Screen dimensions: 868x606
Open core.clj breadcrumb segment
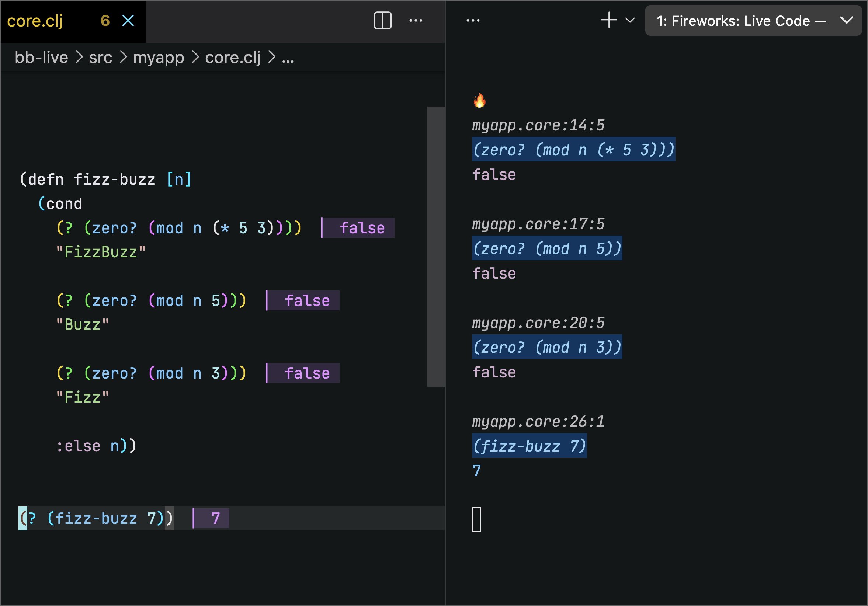[x=233, y=58]
